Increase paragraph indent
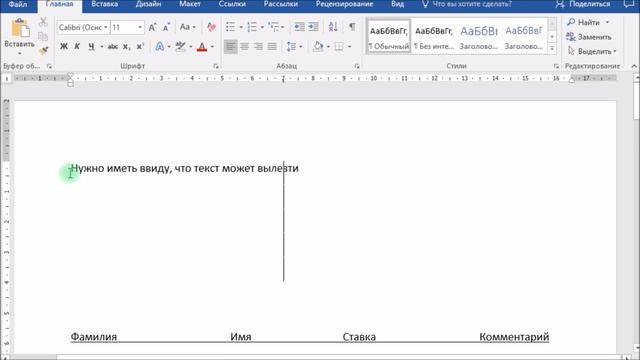Image resolution: width=640 pixels, height=360 pixels. click(313, 27)
